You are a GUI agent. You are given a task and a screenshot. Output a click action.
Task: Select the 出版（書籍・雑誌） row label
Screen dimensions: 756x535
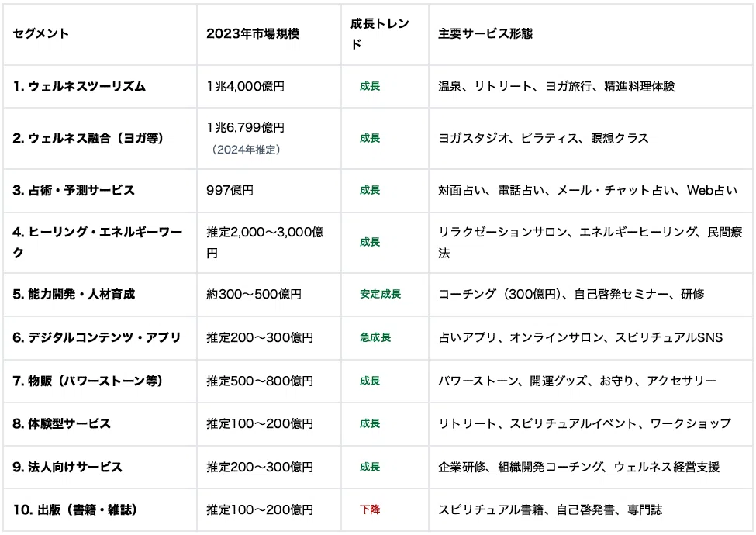74,509
